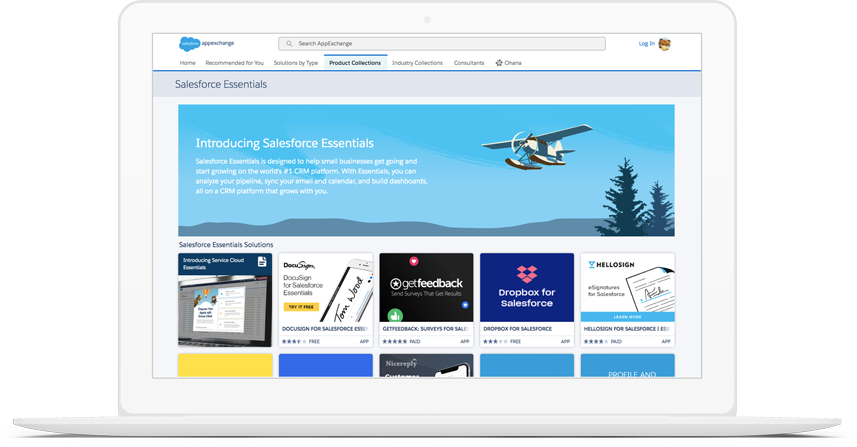Screen dimensions: 857x447
Task: Click the seaplane illustration in banner
Action: click(x=536, y=146)
